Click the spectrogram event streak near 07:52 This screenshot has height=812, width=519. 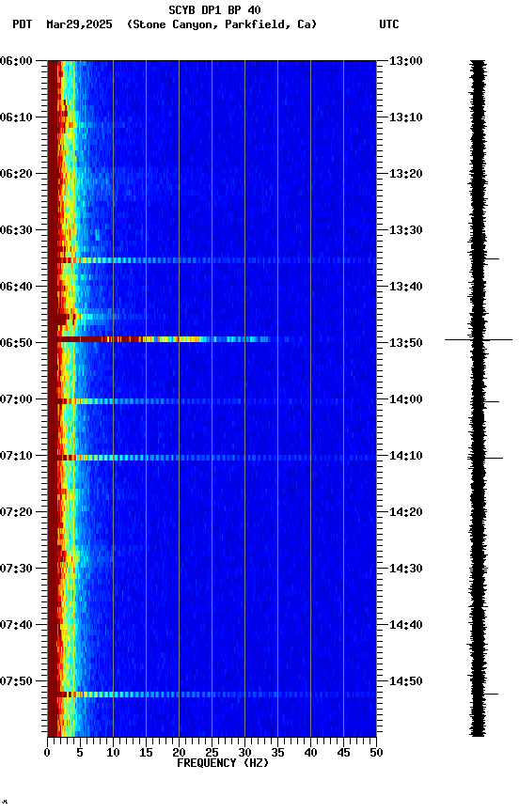coord(212,695)
